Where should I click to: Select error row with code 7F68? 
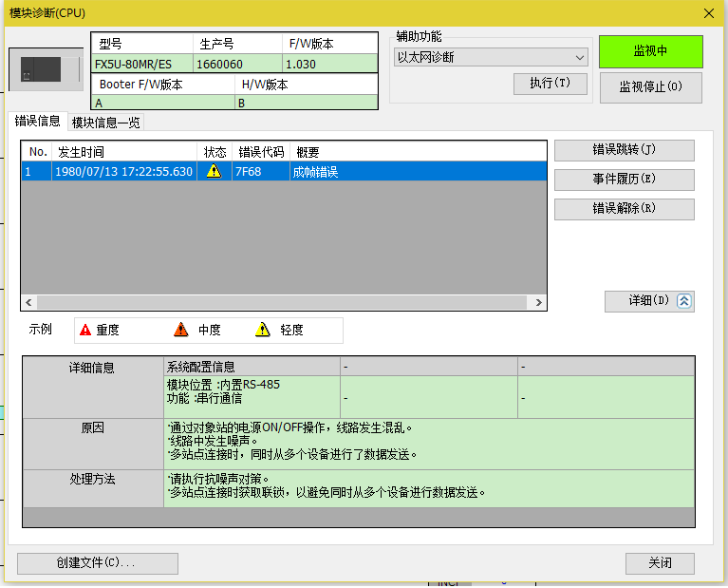(285, 172)
